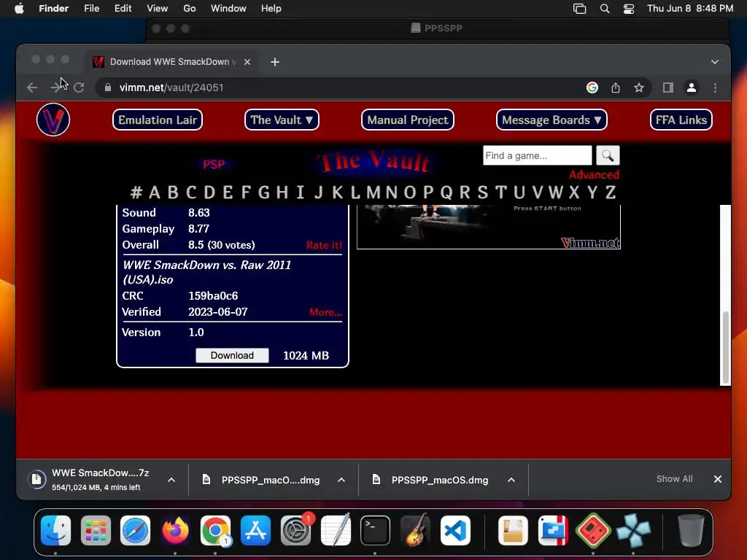
Task: Click the Download button for the ISO
Action: [232, 356]
